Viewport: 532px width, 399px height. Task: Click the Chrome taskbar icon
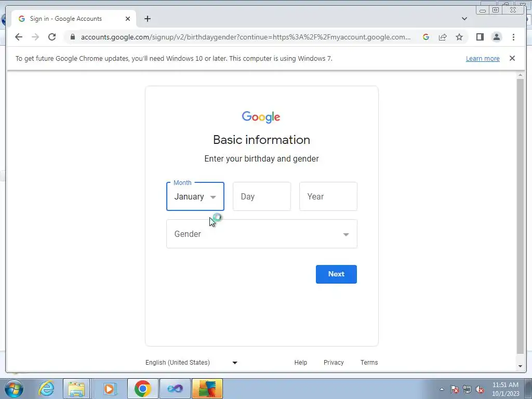pyautogui.click(x=142, y=389)
